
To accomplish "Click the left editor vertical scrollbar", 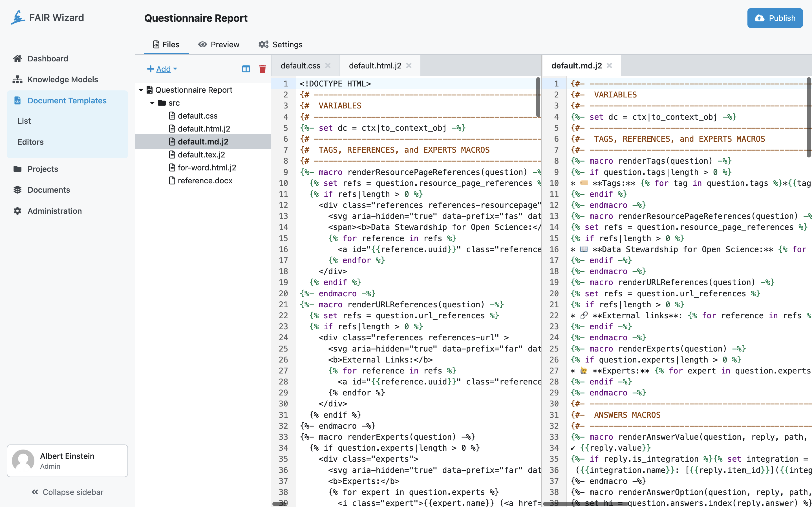I will (x=538, y=97).
